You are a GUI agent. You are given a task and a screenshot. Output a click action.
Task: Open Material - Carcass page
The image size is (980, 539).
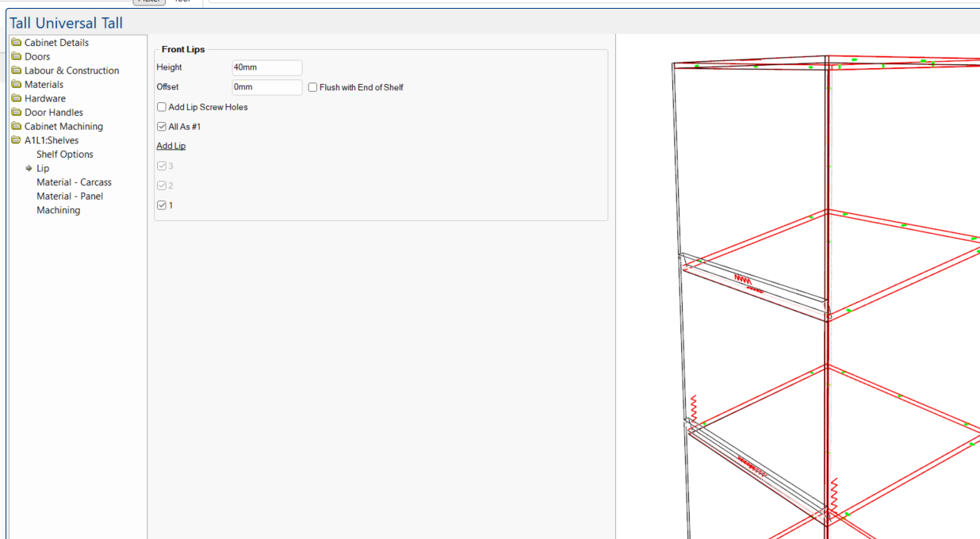pos(74,182)
